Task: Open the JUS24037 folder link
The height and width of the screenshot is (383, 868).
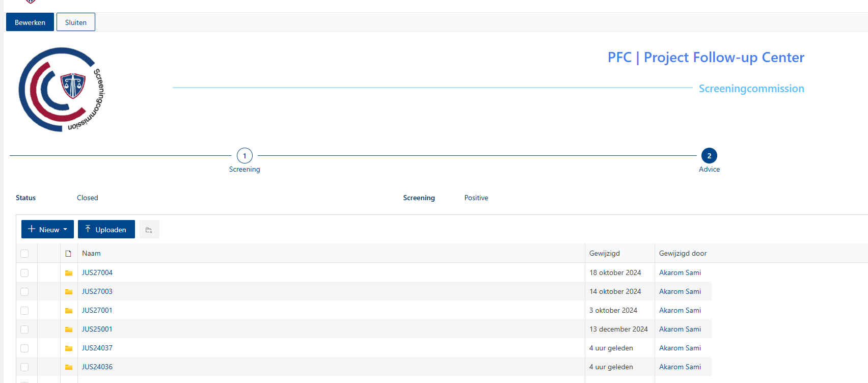Action: [x=97, y=348]
